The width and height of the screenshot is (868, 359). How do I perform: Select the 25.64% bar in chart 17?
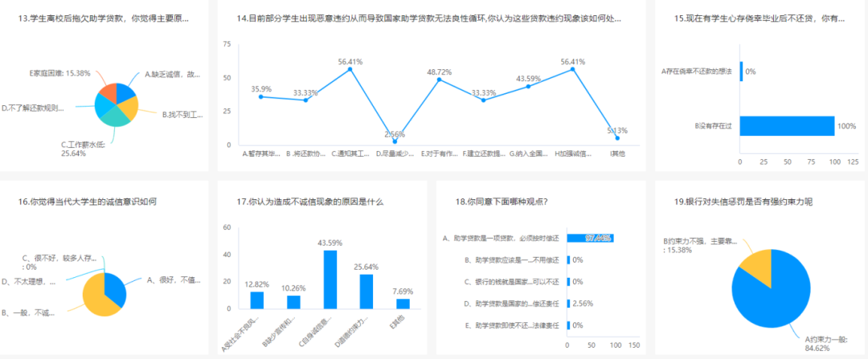pos(366,292)
